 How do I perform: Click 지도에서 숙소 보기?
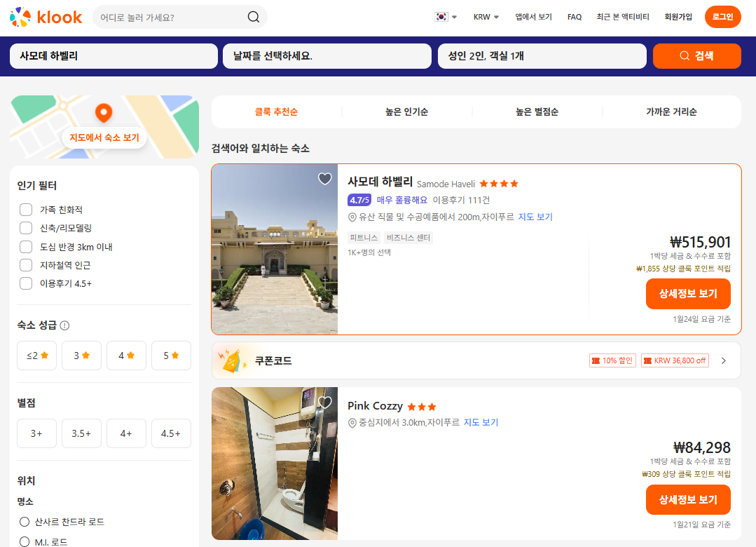[x=104, y=137]
